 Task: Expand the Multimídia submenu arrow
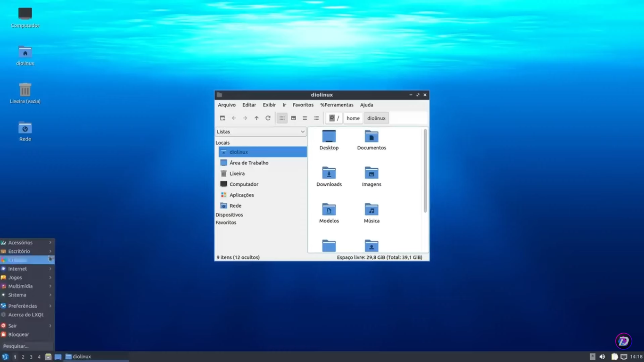50,286
